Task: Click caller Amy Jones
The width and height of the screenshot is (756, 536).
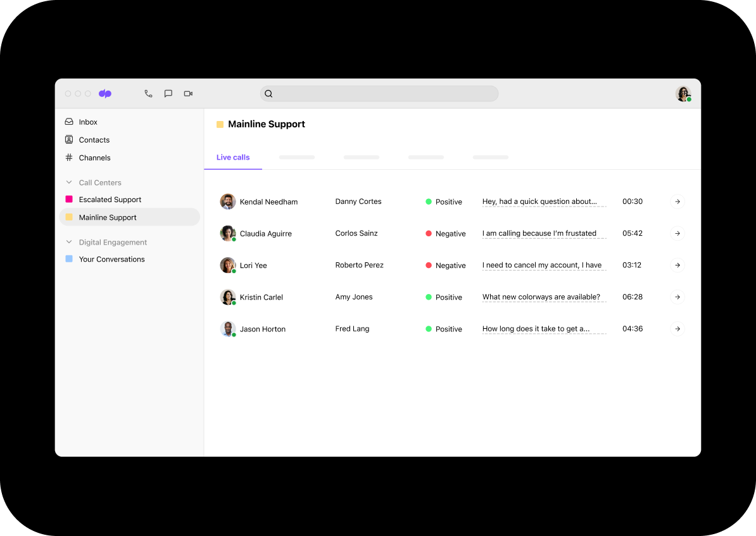Action: point(354,297)
